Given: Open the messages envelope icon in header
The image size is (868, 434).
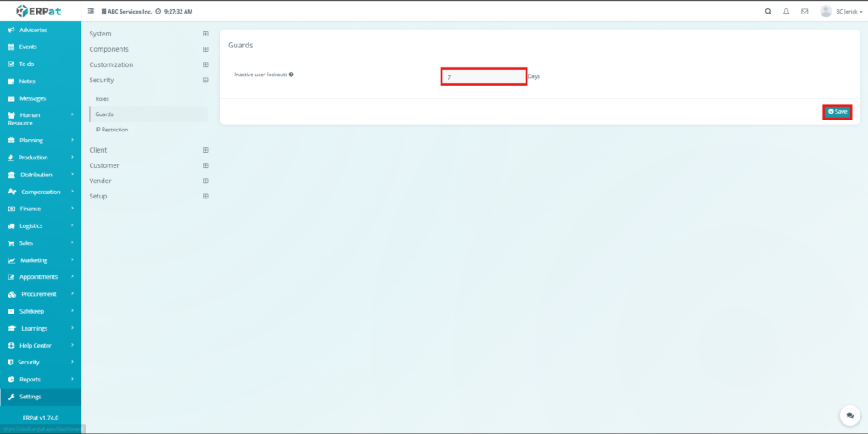Looking at the screenshot, I should pos(804,11).
